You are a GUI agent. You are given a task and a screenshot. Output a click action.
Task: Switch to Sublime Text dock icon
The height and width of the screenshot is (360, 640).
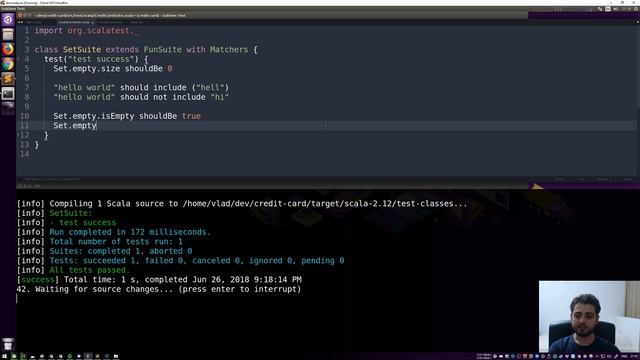8,79
